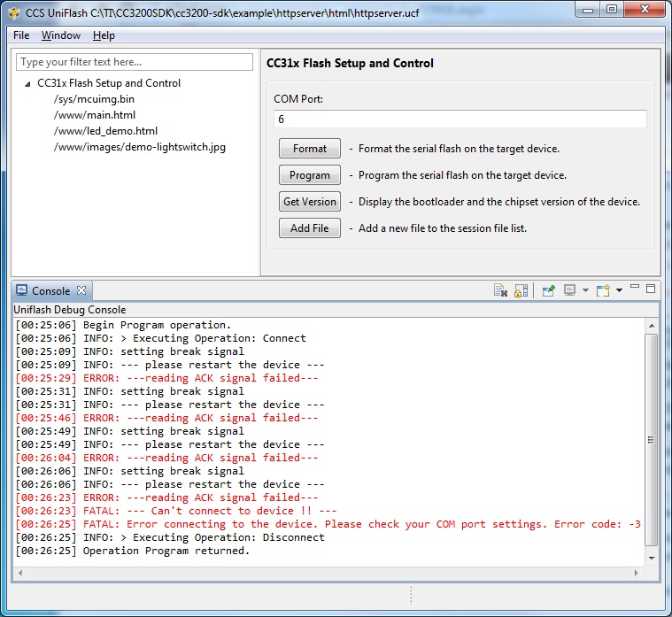This screenshot has height=617, width=672.
Task: Click the console scroll down arrow
Action: pyautogui.click(x=652, y=558)
